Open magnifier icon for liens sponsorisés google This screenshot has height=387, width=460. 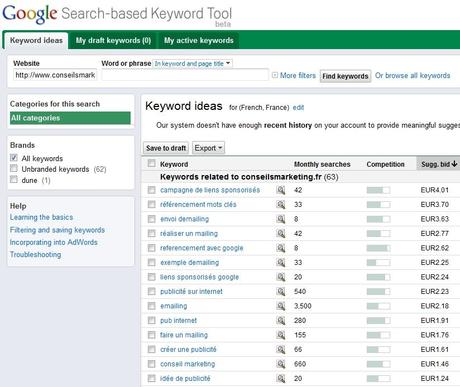pyautogui.click(x=281, y=277)
